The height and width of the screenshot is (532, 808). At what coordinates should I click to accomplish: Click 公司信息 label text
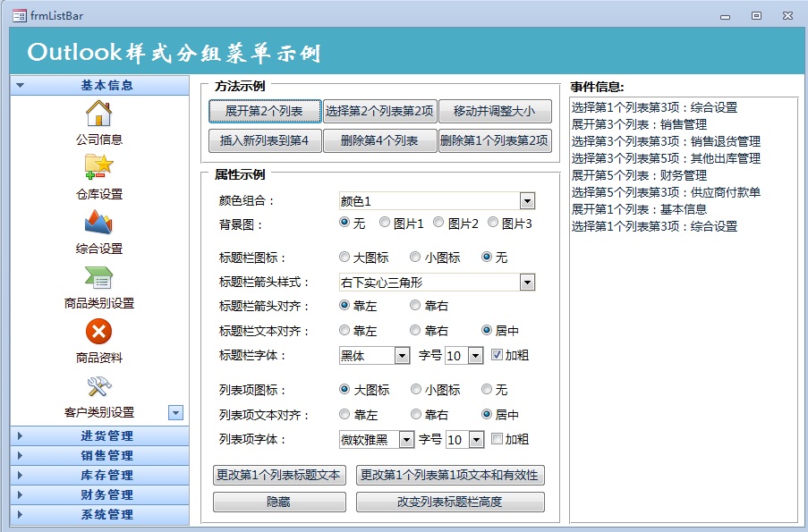(x=99, y=139)
